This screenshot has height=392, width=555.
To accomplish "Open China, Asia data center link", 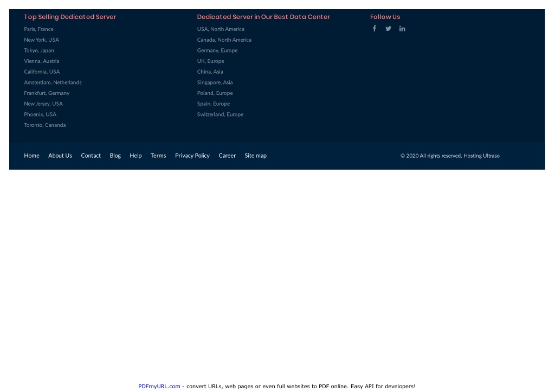I will click(x=210, y=72).
